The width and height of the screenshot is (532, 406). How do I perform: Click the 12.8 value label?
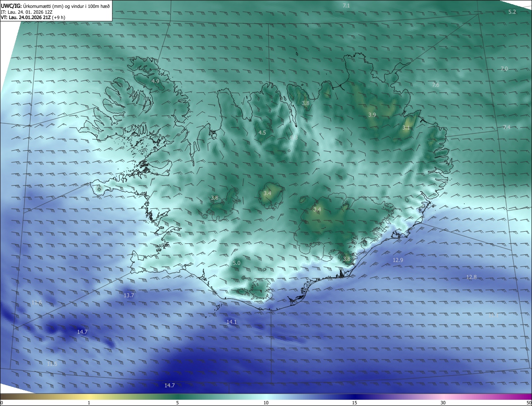tap(471, 277)
